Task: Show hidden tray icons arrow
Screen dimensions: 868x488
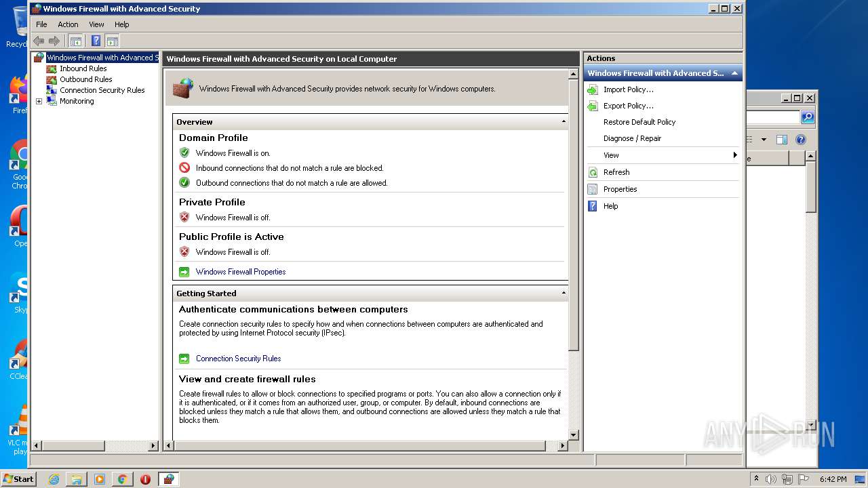Action: pyautogui.click(x=756, y=479)
